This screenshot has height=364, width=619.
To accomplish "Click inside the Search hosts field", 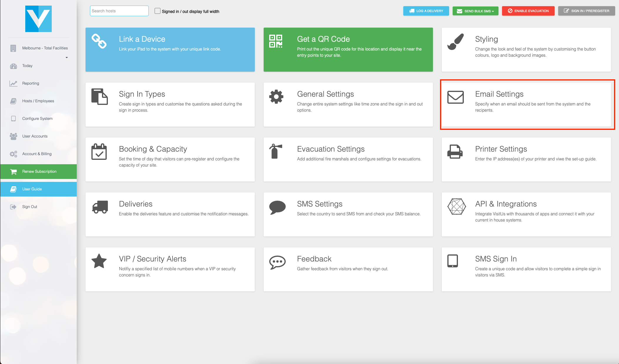I will click(x=119, y=11).
